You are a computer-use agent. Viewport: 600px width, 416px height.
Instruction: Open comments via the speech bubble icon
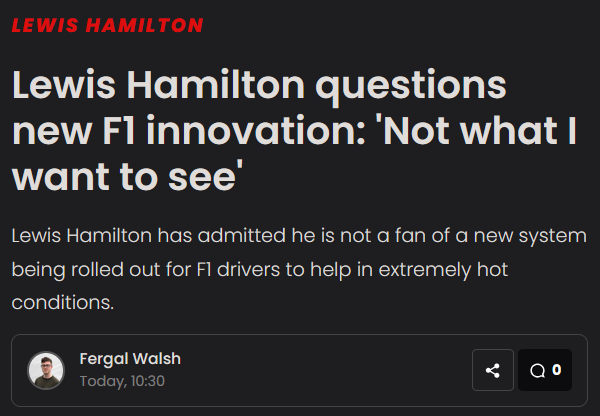click(537, 371)
